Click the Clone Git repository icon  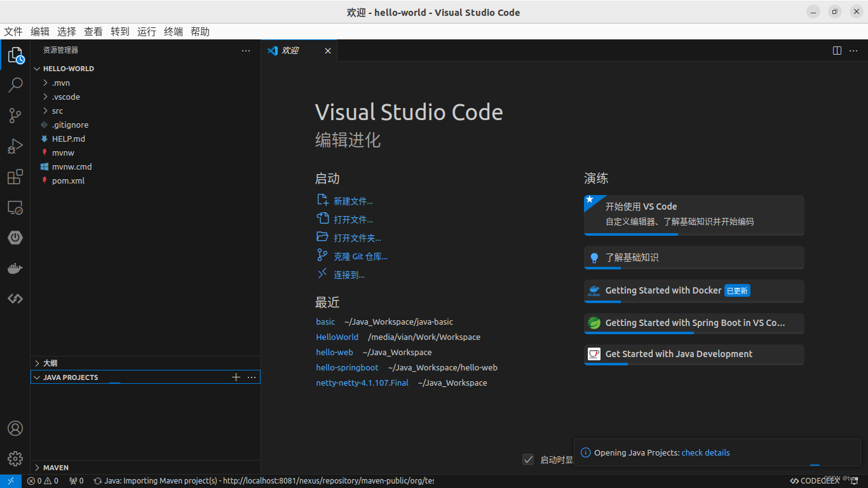tap(323, 255)
